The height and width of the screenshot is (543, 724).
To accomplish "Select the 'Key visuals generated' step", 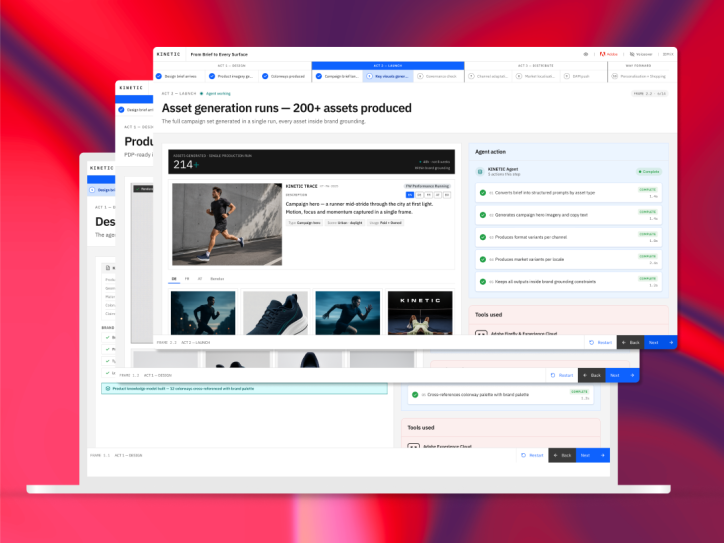I will click(x=387, y=76).
